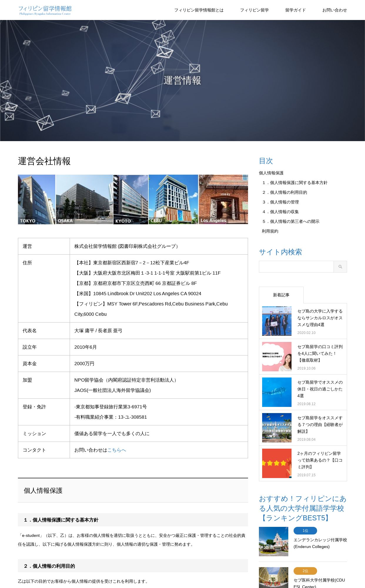Select the 新着記事 tab
365x588 pixels.
click(x=281, y=295)
